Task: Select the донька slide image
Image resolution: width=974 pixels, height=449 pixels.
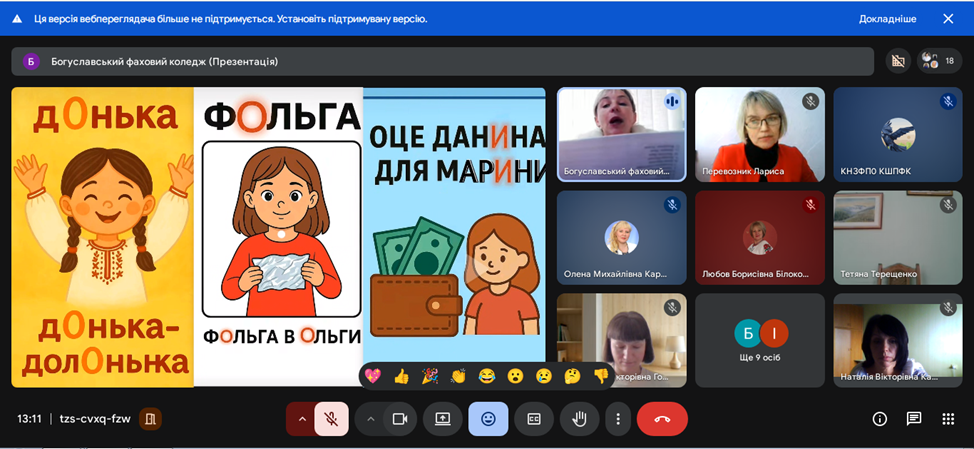Action: click(102, 237)
